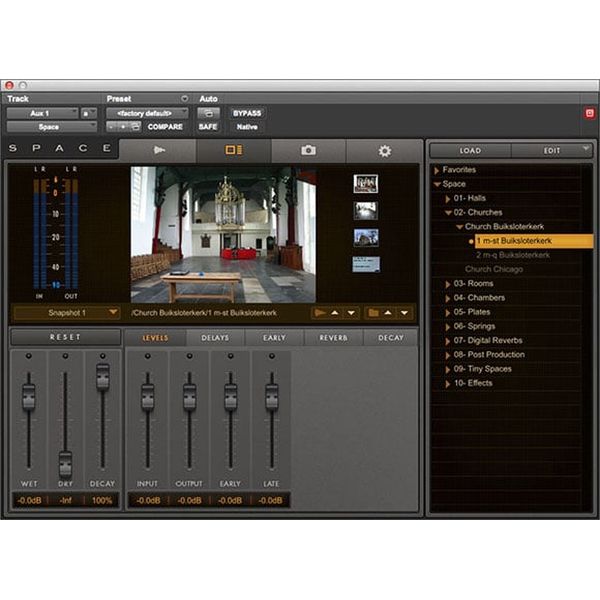Toggle BYPASS on the plug-in

tap(247, 113)
